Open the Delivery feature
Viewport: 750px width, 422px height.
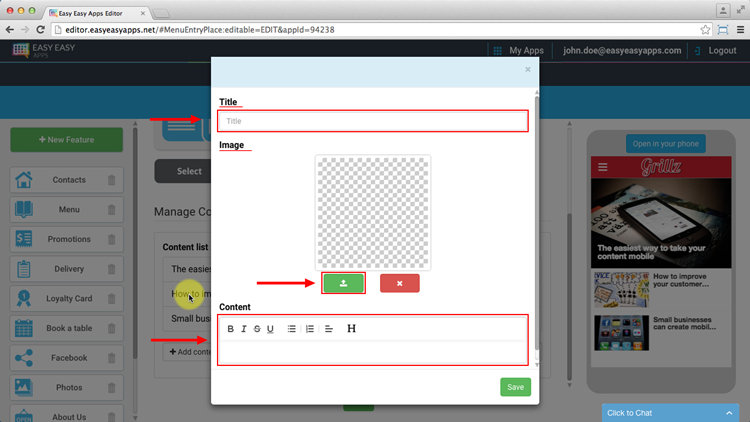coord(66,269)
